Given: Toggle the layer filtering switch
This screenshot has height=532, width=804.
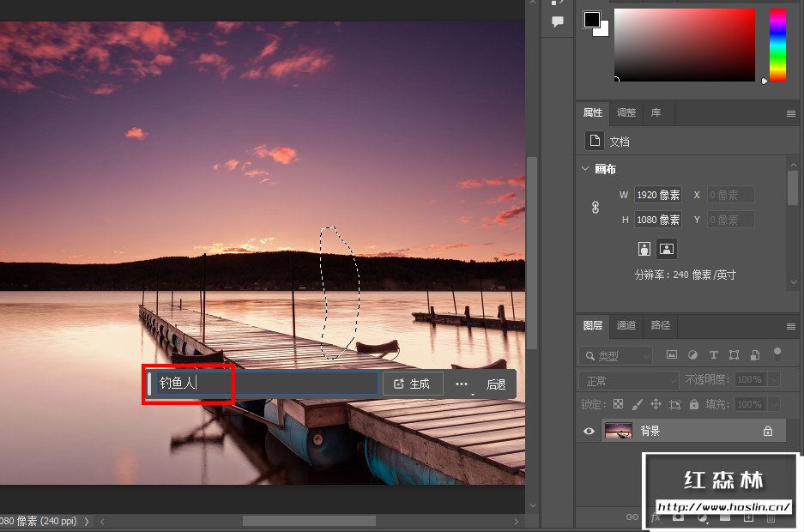Looking at the screenshot, I should tap(777, 354).
